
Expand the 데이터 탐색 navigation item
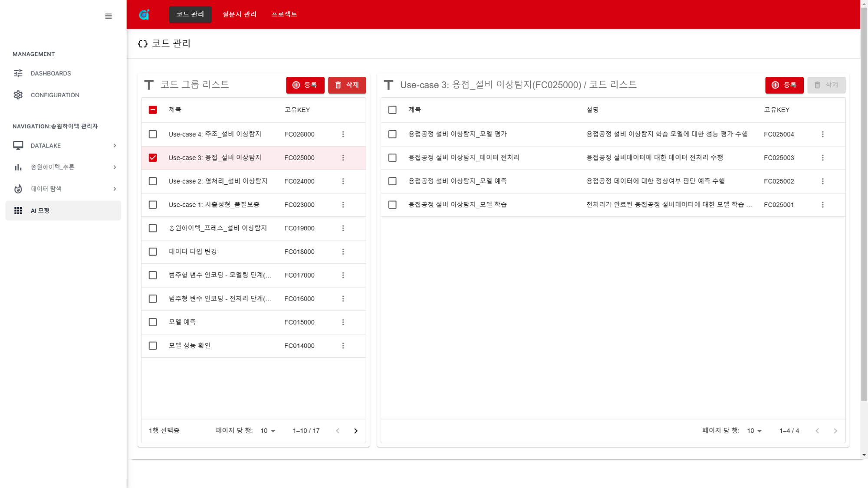tap(115, 189)
